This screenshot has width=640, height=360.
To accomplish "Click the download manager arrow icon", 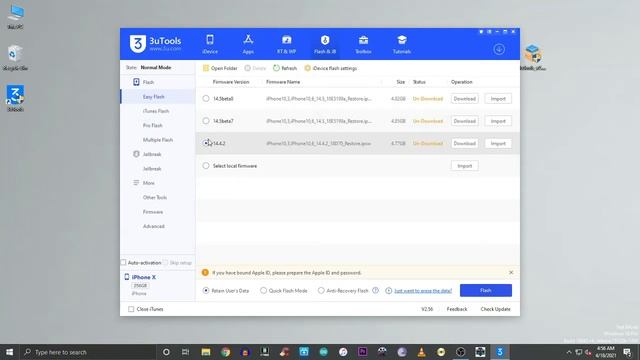I will pyautogui.click(x=499, y=49).
